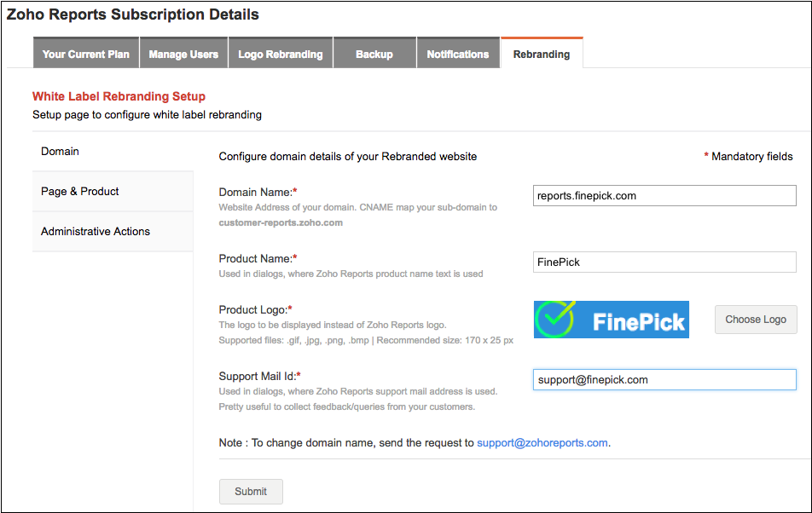Focus the Support Mail Id field
Image resolution: width=812 pixels, height=513 pixels.
[664, 379]
